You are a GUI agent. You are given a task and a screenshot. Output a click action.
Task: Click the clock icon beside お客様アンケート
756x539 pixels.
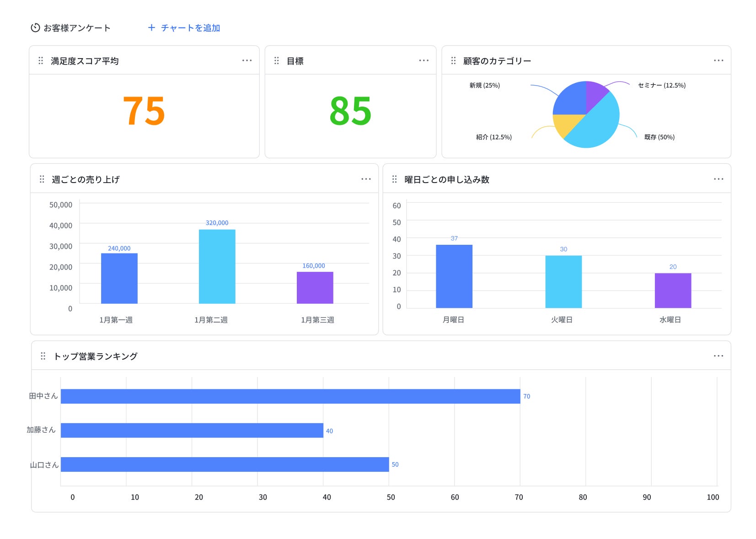35,28
